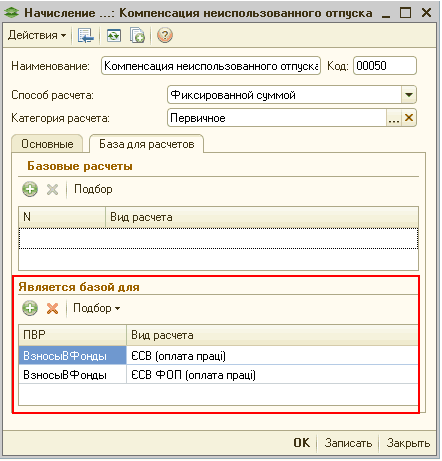The image size is (442, 461).
Task: Click Подбор in Базовые расчеты toolbar
Action: (x=93, y=189)
